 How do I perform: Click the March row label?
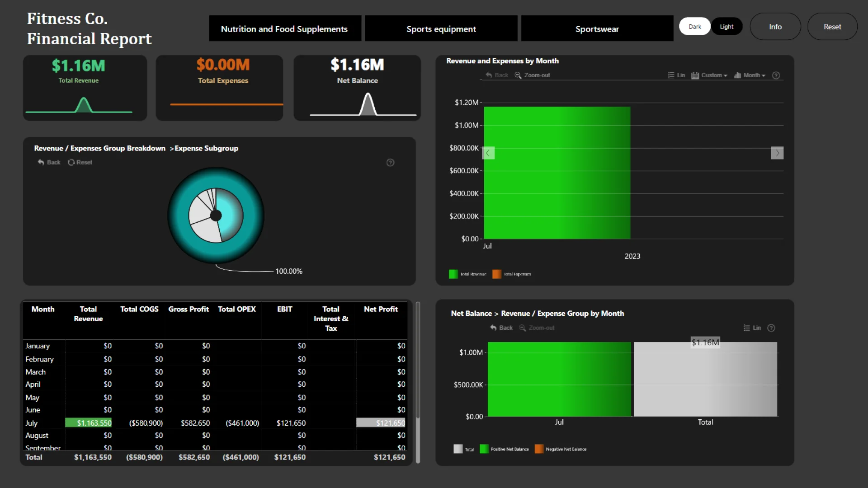(35, 372)
